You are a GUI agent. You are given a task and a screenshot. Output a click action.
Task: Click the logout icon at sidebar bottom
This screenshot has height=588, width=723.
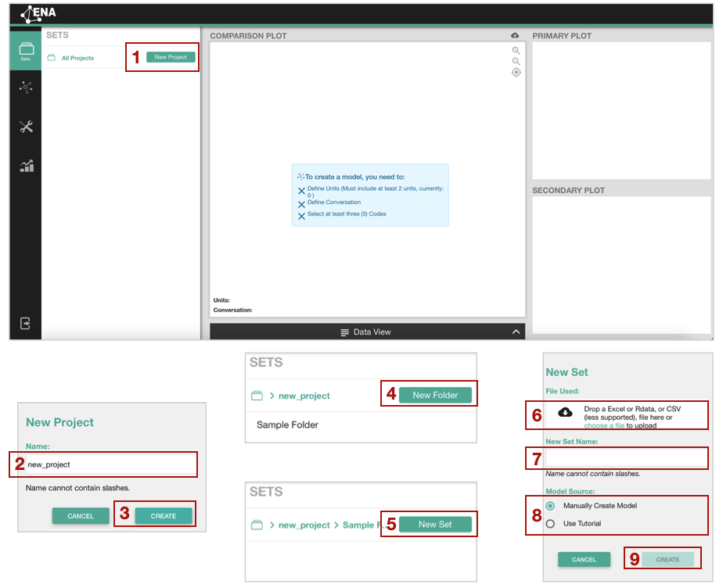tap(26, 323)
